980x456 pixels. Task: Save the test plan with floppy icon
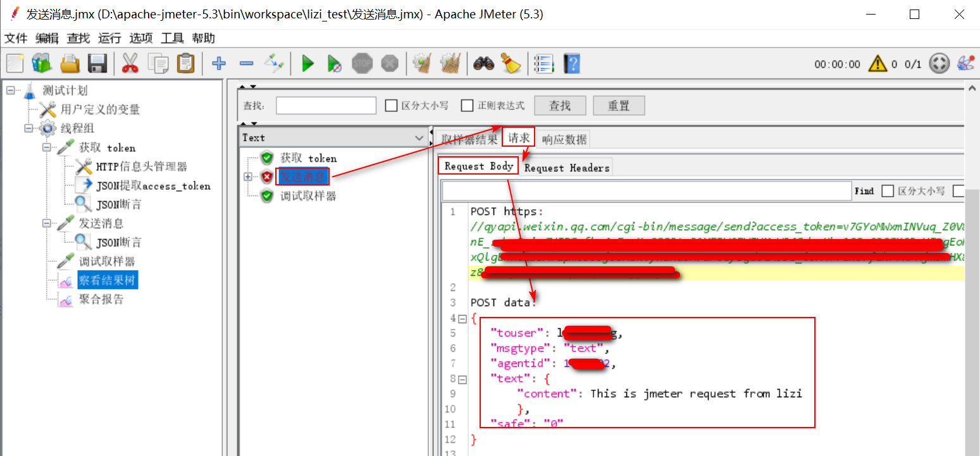coord(97,63)
